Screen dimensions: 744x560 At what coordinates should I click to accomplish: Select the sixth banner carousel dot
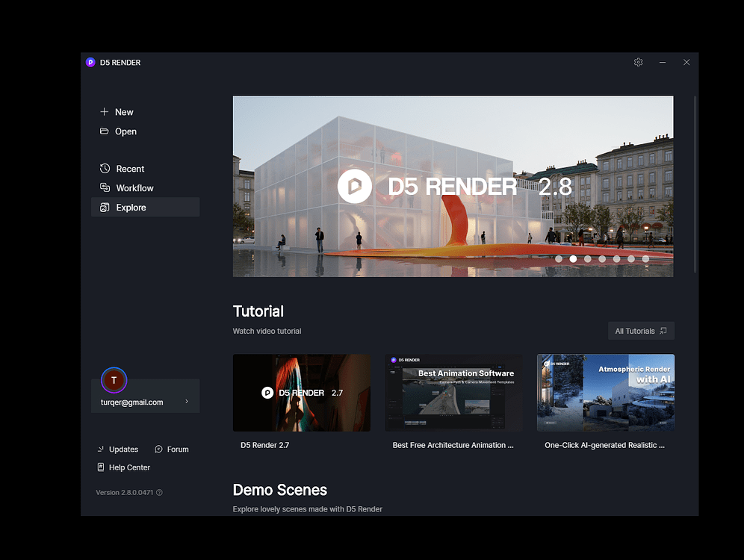pyautogui.click(x=631, y=259)
